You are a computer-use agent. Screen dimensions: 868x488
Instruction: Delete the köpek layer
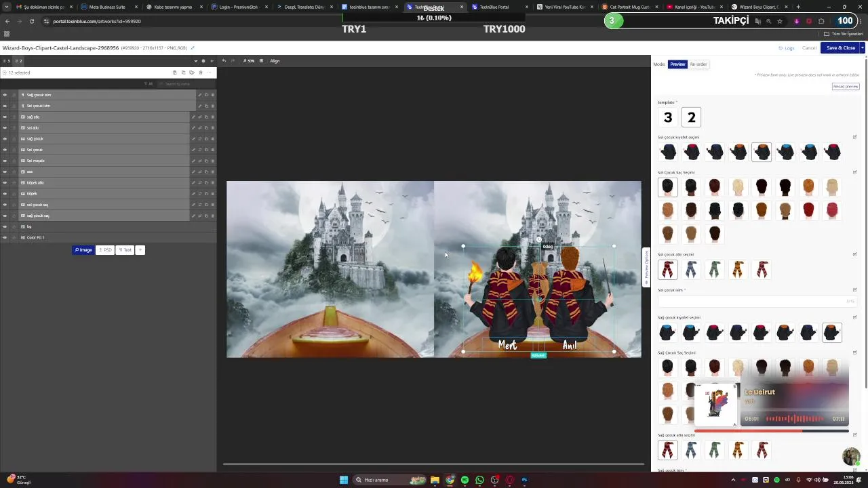coord(212,194)
